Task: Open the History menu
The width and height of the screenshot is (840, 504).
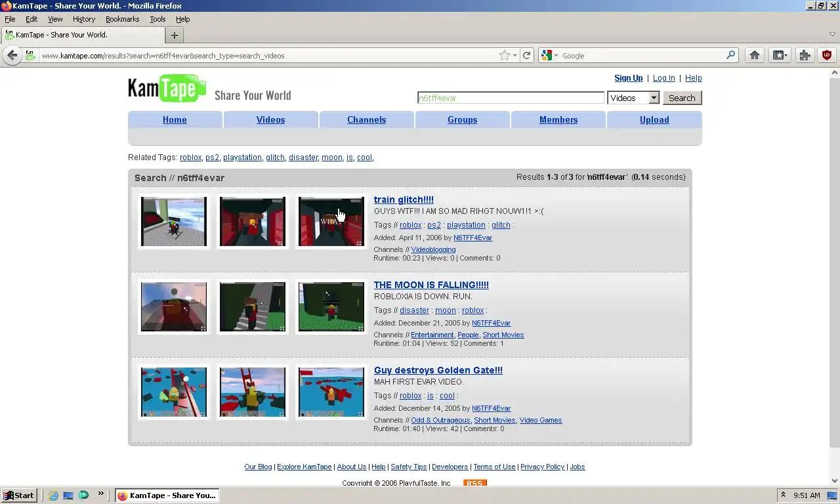Action: [84, 19]
